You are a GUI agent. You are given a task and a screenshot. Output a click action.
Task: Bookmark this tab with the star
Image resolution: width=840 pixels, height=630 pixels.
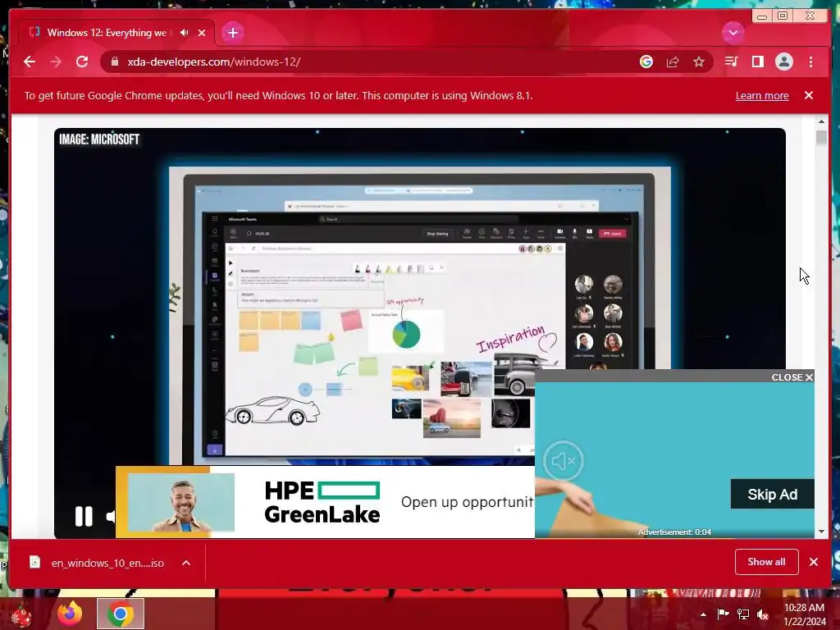(x=699, y=62)
